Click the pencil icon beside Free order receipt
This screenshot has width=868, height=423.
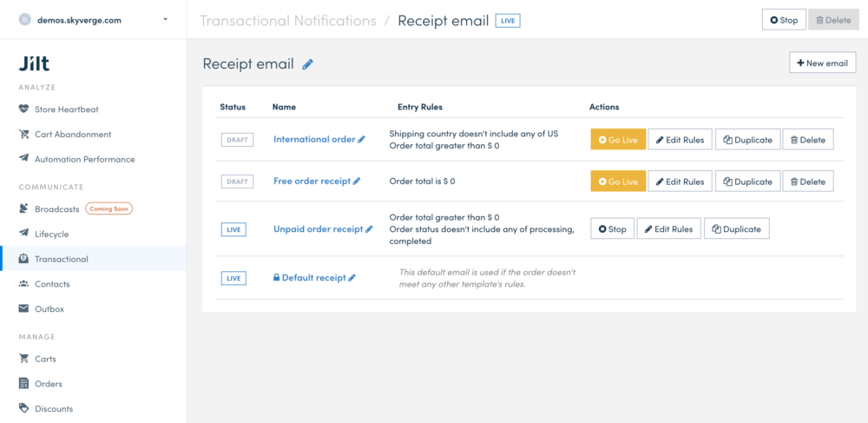click(357, 181)
